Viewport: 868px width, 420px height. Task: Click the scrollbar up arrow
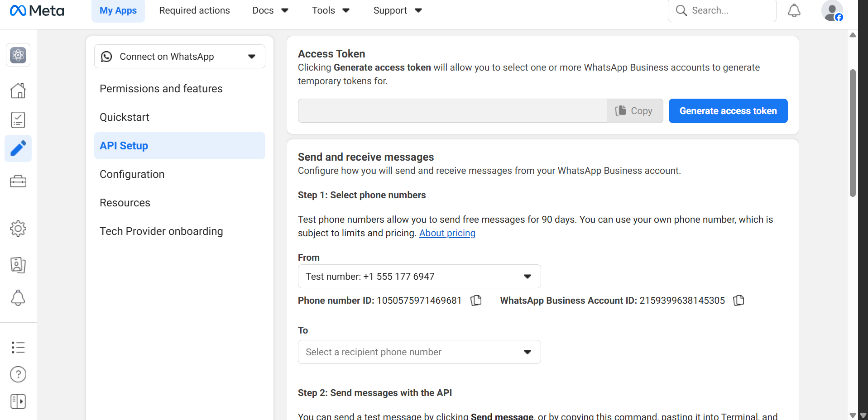click(x=853, y=35)
